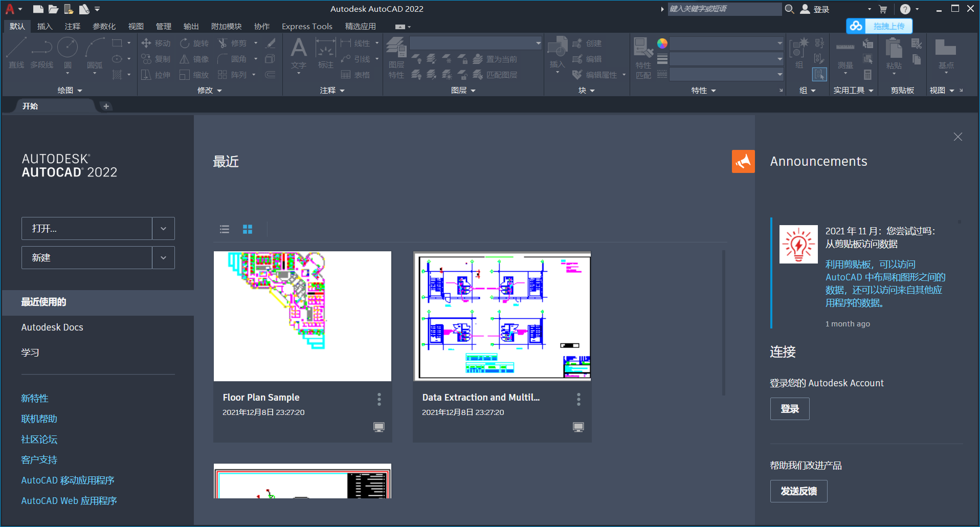Expand the Circle (圆) tool dropdown
980x527 pixels.
(x=68, y=73)
